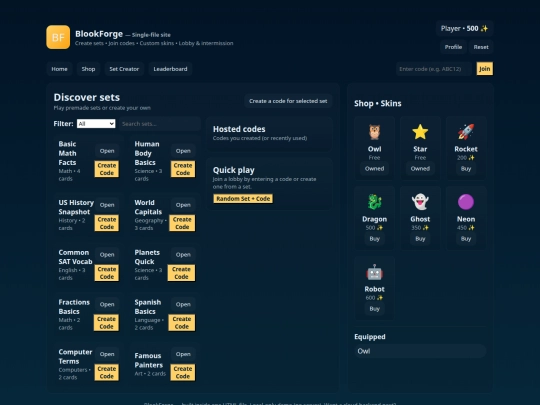Open the Fractions Basics set
Viewport: 540px width, 405px height.
(107, 304)
